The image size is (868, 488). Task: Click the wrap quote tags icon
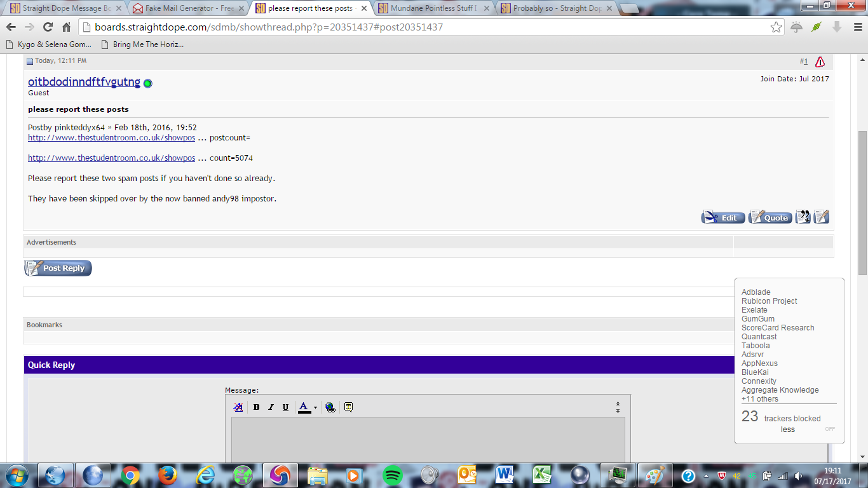coord(348,407)
